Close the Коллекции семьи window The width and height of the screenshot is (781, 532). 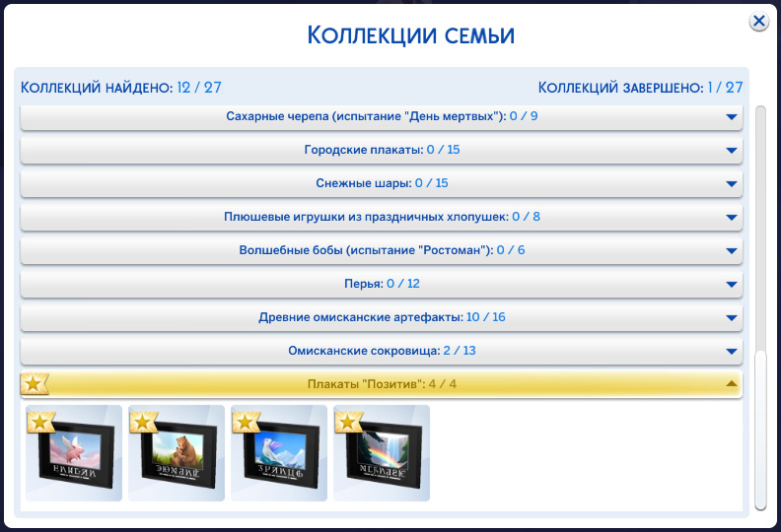coord(758,22)
